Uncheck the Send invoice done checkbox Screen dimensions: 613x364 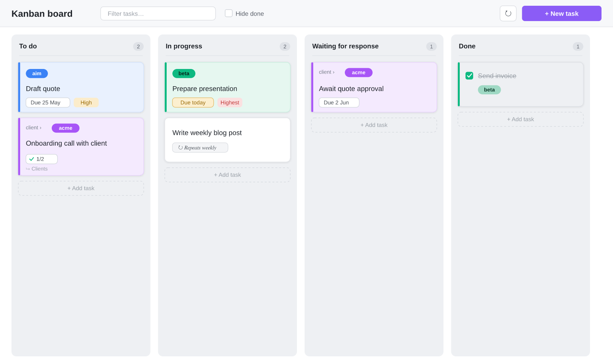click(469, 76)
